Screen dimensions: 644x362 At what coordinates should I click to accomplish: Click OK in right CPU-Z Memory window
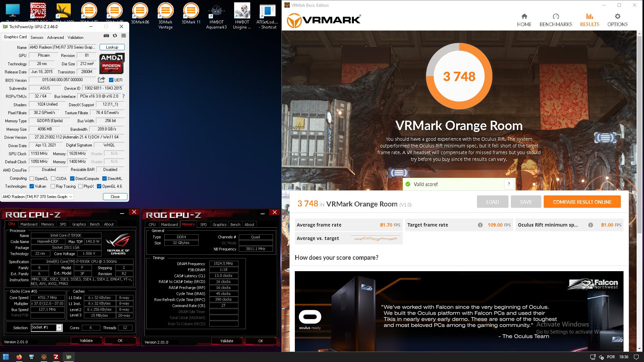point(261,341)
